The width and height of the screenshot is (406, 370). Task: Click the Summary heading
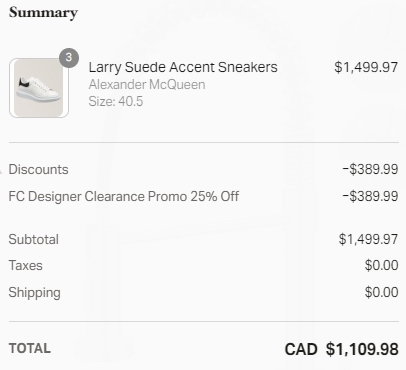tap(43, 13)
